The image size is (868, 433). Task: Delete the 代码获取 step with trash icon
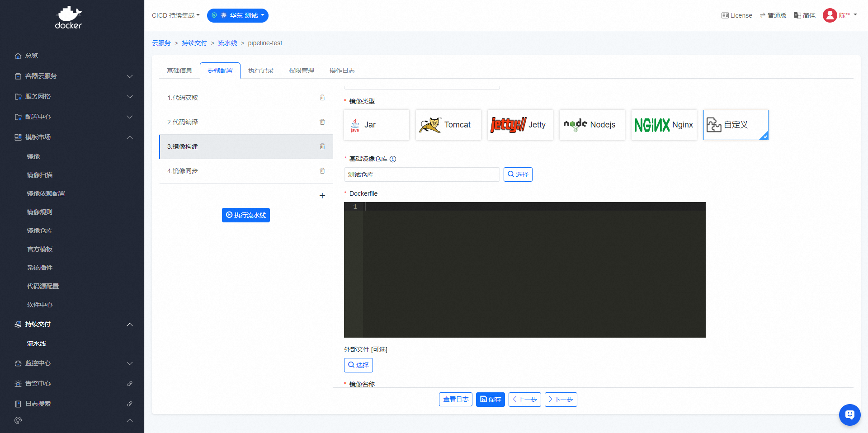[x=322, y=98]
